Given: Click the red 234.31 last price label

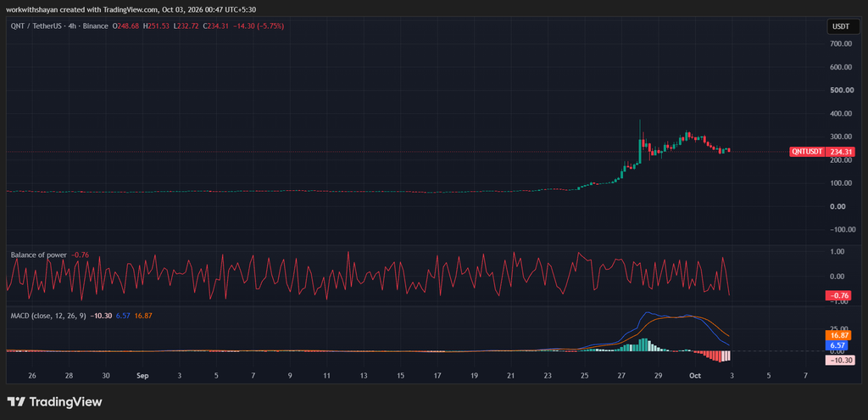Looking at the screenshot, I should point(840,152).
